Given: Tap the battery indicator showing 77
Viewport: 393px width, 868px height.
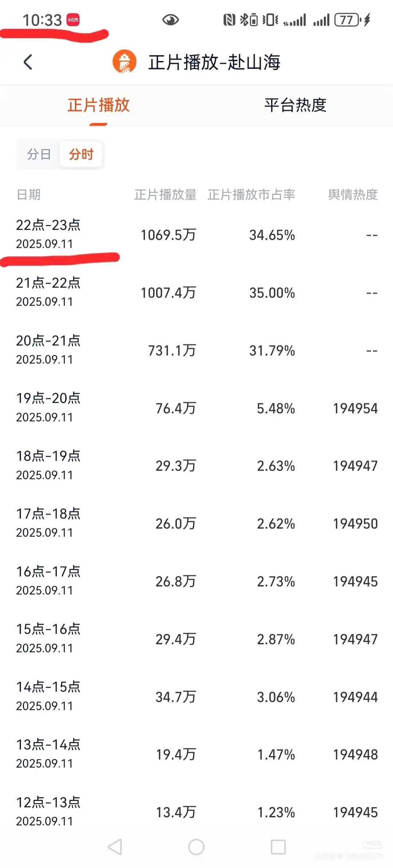Looking at the screenshot, I should 347,20.
